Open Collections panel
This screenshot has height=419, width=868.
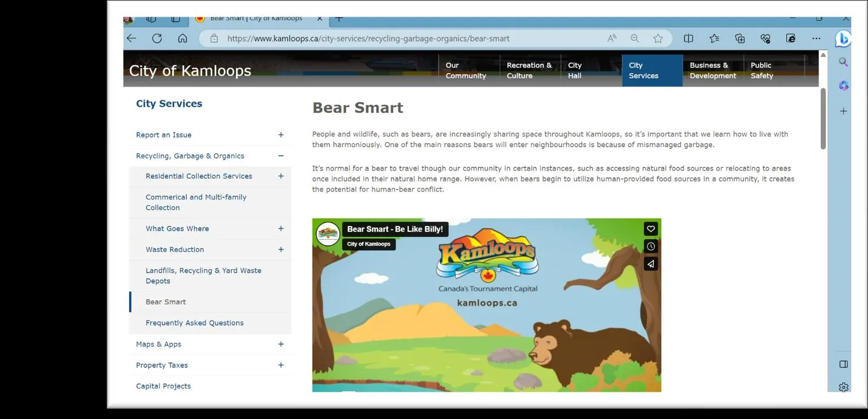pyautogui.click(x=740, y=39)
